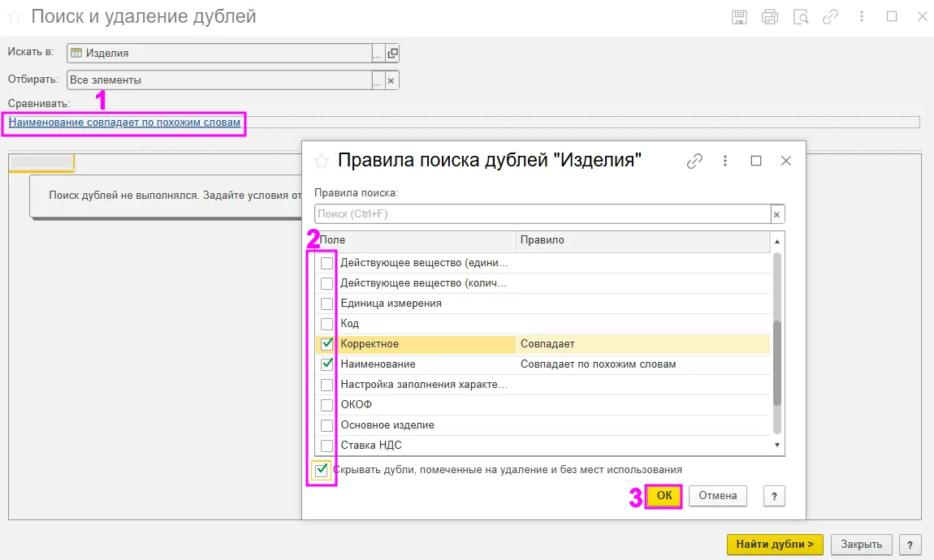Select Настройка заполнения характе… row text
This screenshot has width=934, height=560.
coord(424,385)
